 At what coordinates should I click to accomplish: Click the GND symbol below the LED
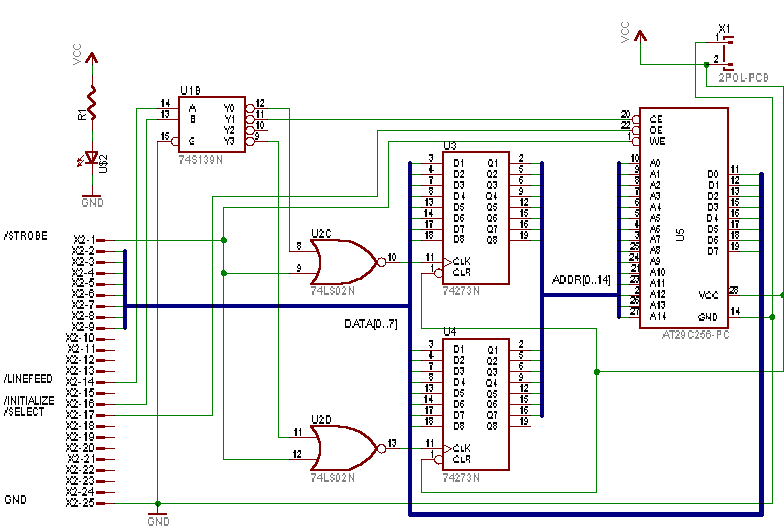92,199
